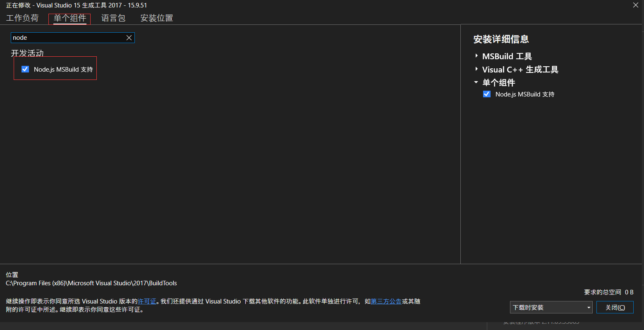Click the 安装详细信息 heading
Screen dimensions: 644x330
pos(501,39)
